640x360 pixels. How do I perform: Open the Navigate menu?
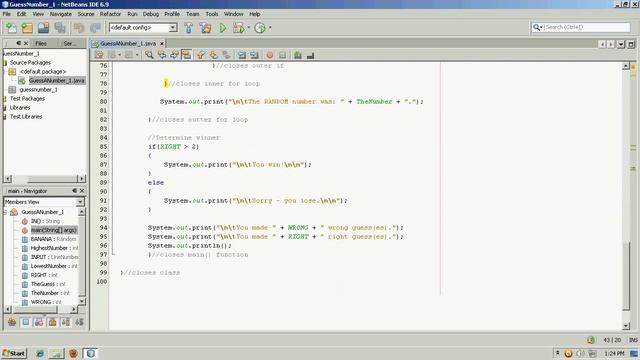[x=61, y=14]
